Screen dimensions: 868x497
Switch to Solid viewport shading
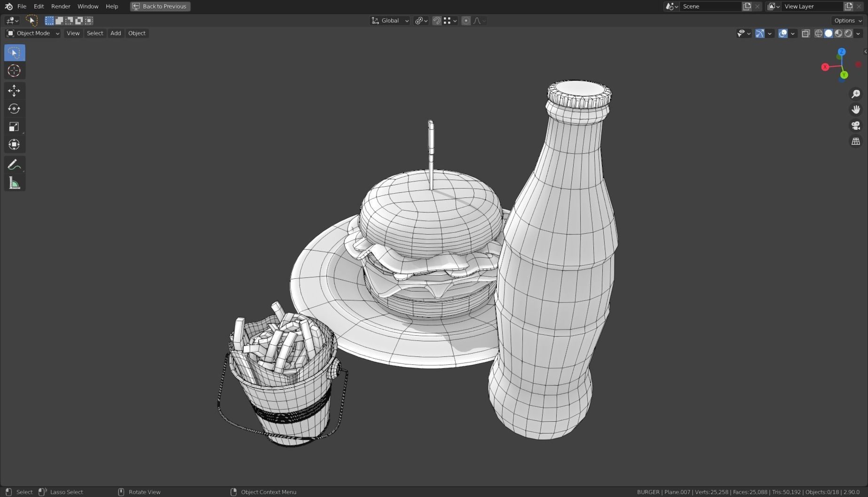coord(829,33)
